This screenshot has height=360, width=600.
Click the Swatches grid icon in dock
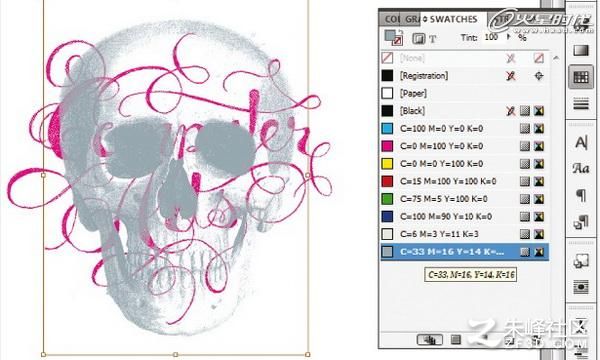pos(580,78)
